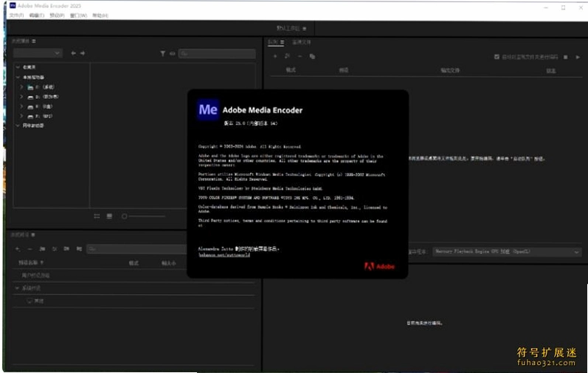Collapse the Favorites tree node

[x=18, y=67]
